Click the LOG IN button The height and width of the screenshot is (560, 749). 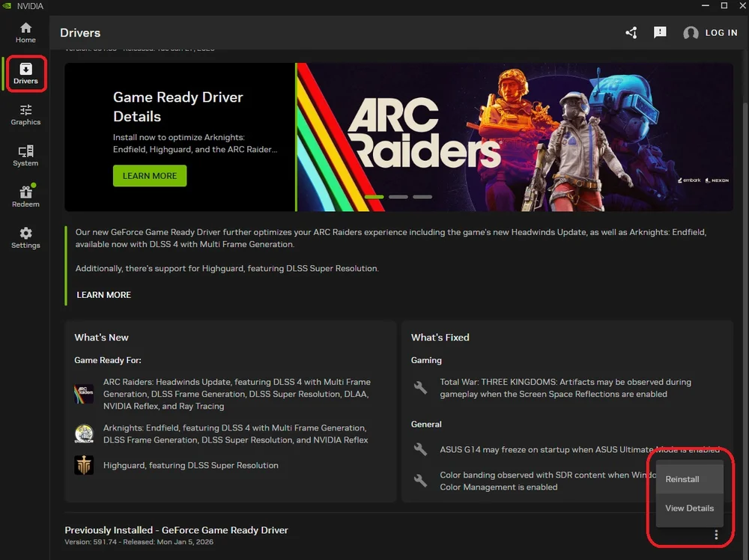coord(721,33)
